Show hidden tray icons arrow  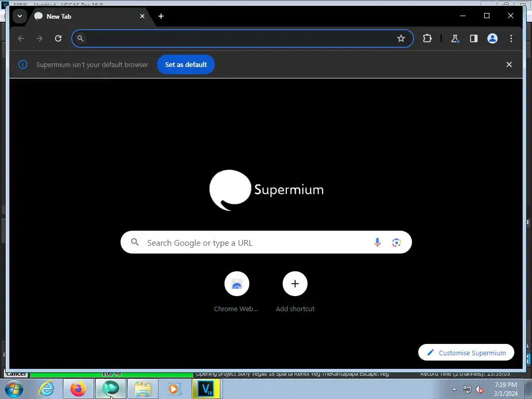coord(454,390)
